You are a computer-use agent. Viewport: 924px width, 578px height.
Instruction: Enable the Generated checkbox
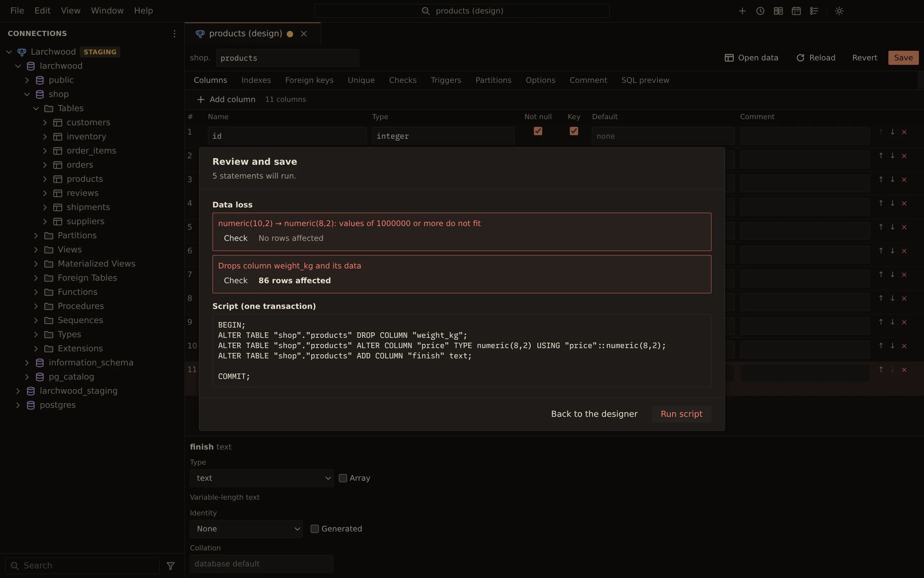314,529
